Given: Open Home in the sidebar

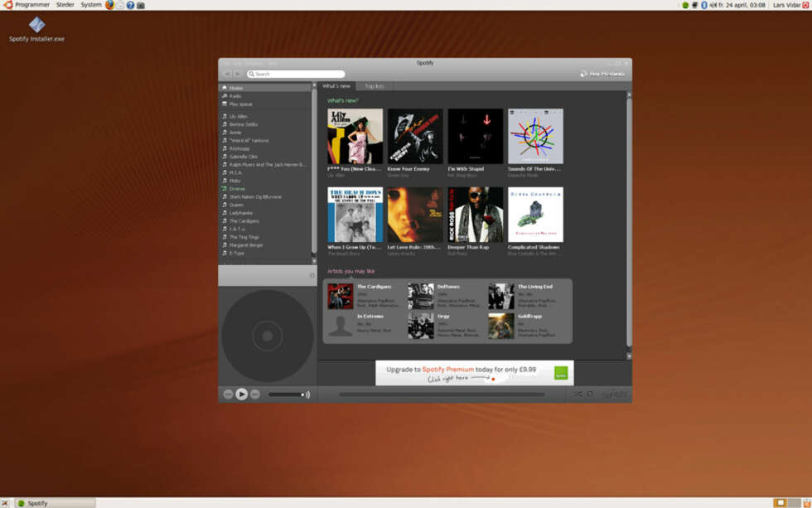Looking at the screenshot, I should coord(265,88).
